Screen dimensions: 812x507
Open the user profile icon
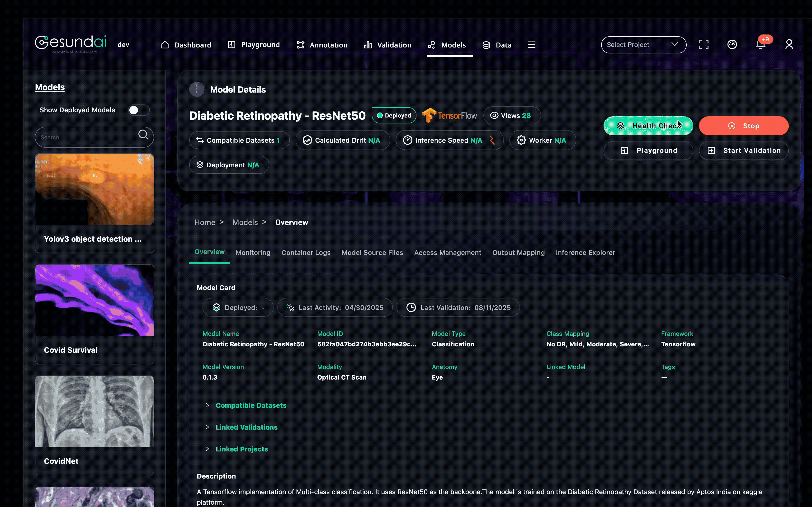click(789, 45)
